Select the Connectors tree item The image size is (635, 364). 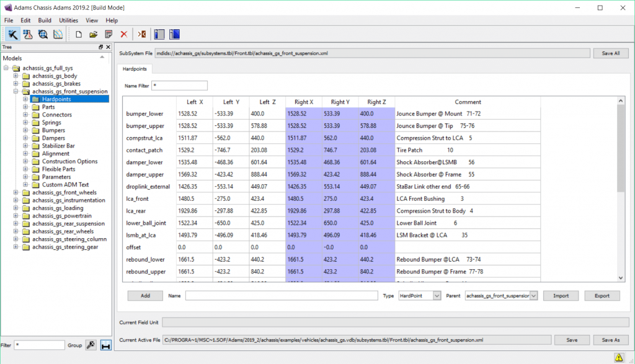pyautogui.click(x=56, y=115)
